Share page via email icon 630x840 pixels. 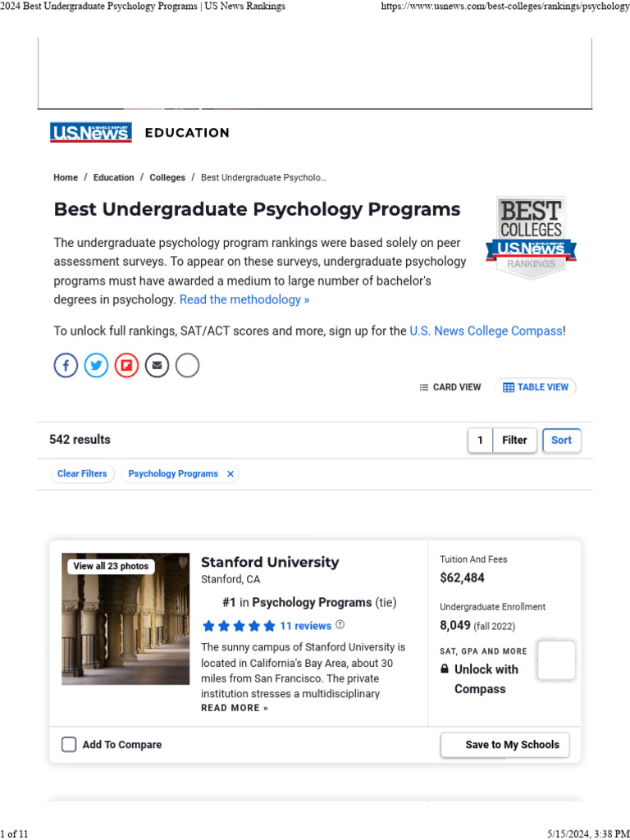(x=157, y=365)
